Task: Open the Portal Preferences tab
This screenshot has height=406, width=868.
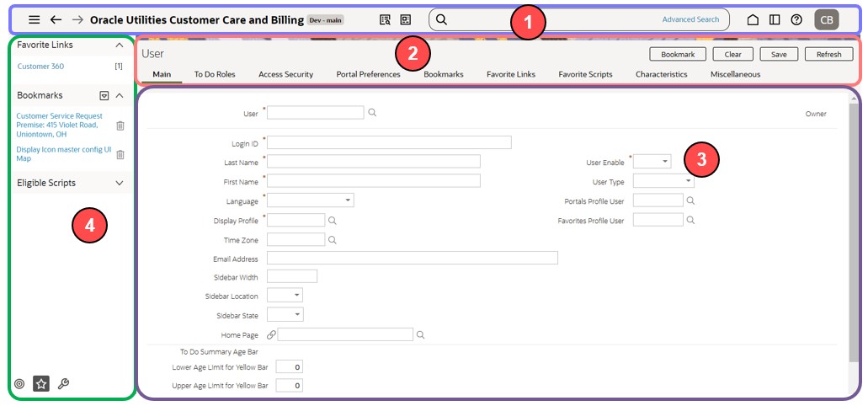Action: tap(368, 74)
